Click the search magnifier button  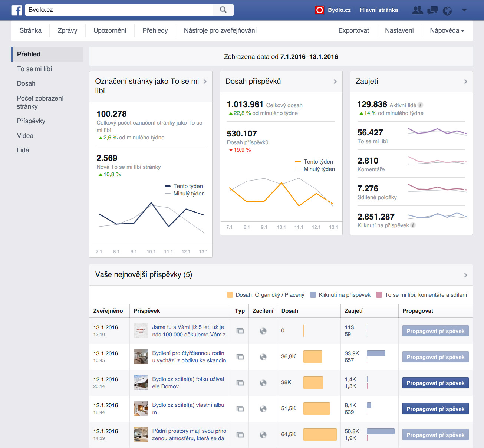click(x=223, y=10)
